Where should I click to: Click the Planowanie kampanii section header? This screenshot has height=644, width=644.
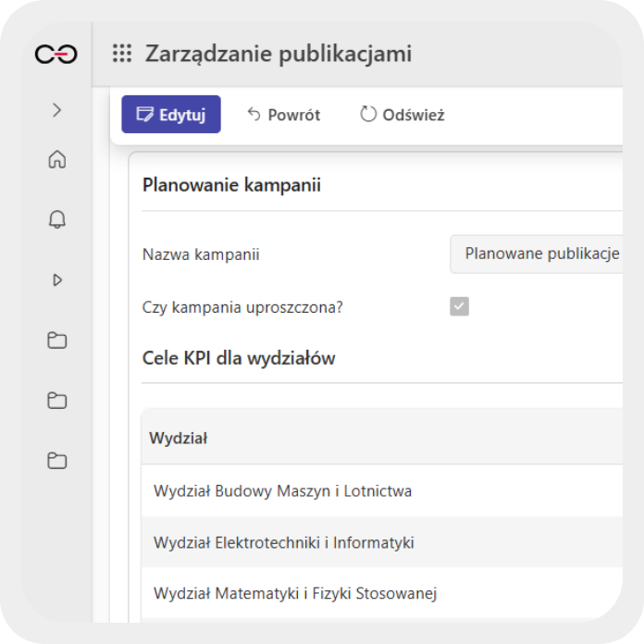(231, 185)
